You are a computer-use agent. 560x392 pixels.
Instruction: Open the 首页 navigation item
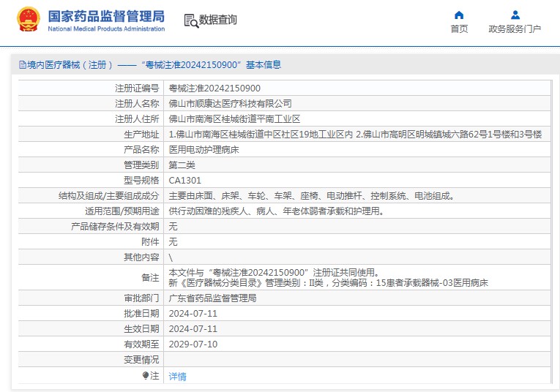[x=459, y=29]
